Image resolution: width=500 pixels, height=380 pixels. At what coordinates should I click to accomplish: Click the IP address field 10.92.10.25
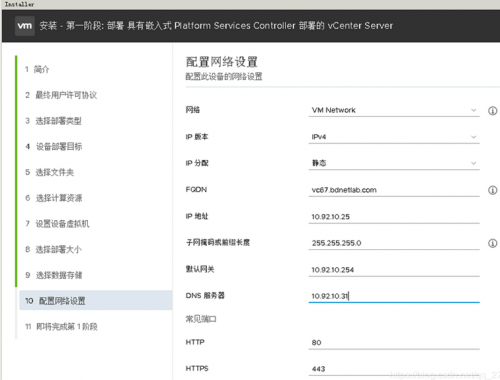point(394,217)
